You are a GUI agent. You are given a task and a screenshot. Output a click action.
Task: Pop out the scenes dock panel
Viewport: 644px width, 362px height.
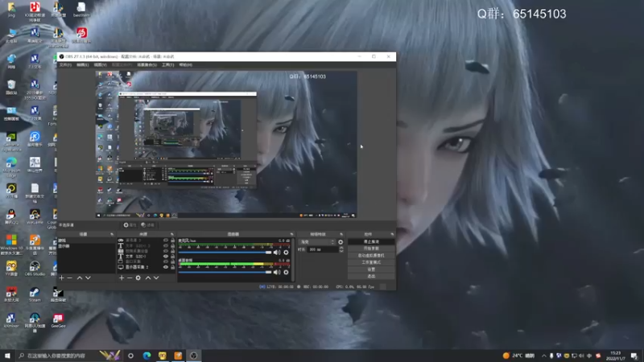click(112, 234)
